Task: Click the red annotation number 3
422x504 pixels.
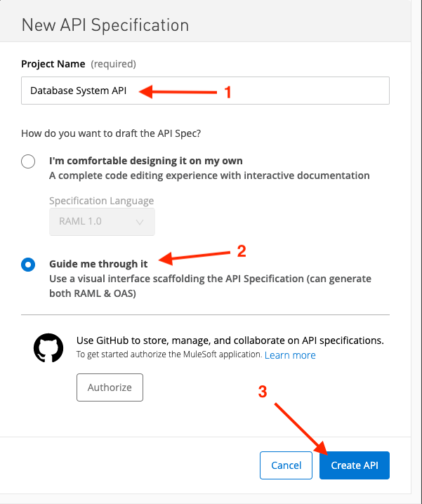Action: click(263, 392)
